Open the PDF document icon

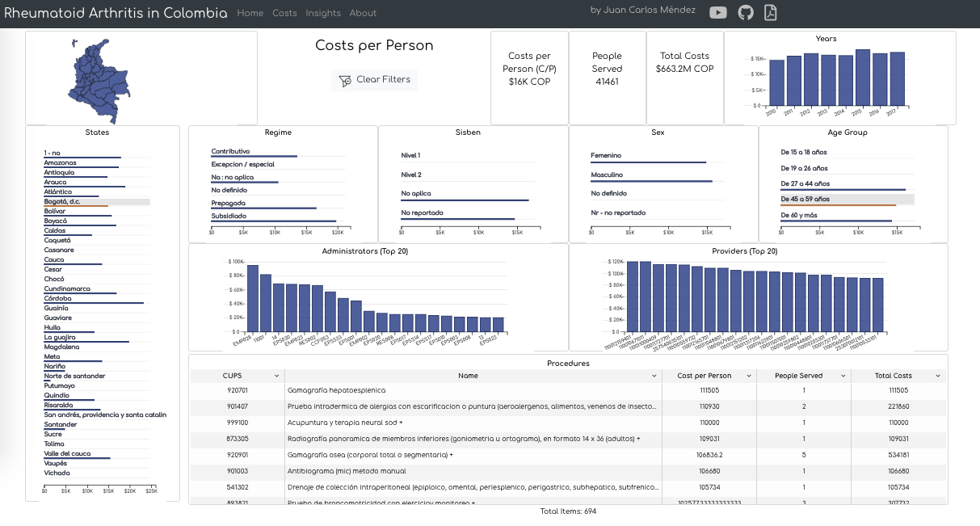pos(771,12)
